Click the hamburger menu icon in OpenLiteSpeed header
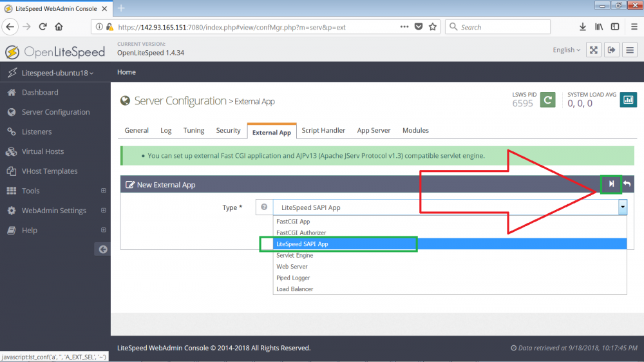The image size is (644, 362). point(630,50)
